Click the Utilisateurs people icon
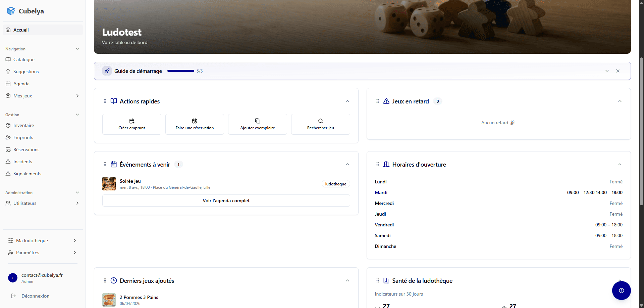The width and height of the screenshot is (644, 308). pos(8,203)
